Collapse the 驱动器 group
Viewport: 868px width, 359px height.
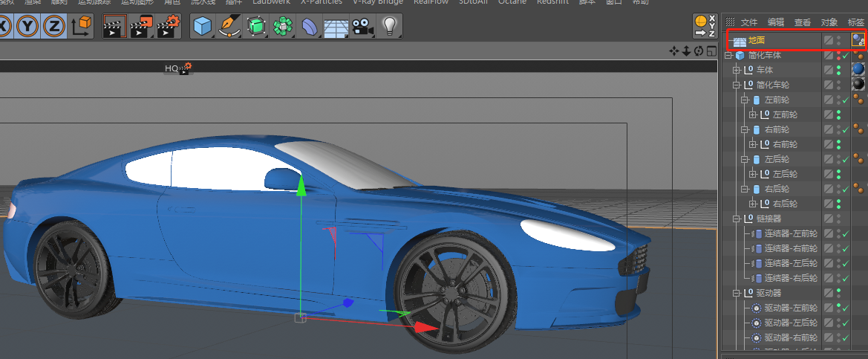(737, 293)
